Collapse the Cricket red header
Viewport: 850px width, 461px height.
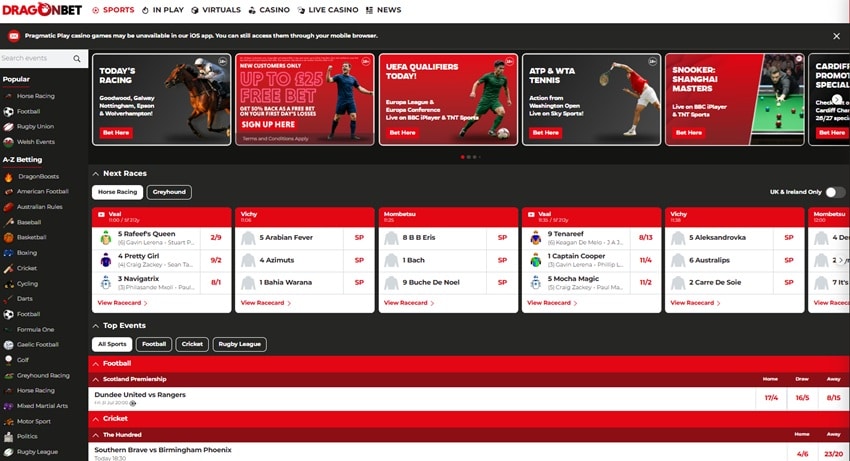click(x=95, y=419)
